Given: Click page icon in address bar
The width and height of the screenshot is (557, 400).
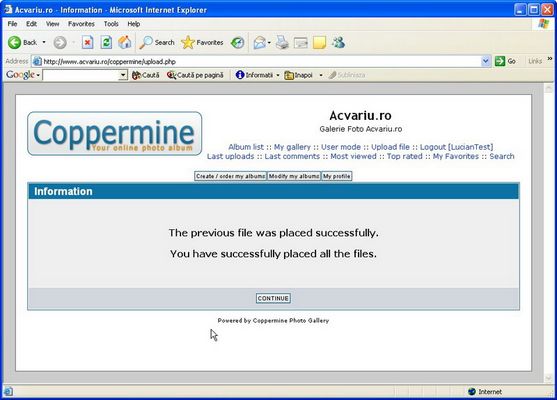Looking at the screenshot, I should 37,61.
